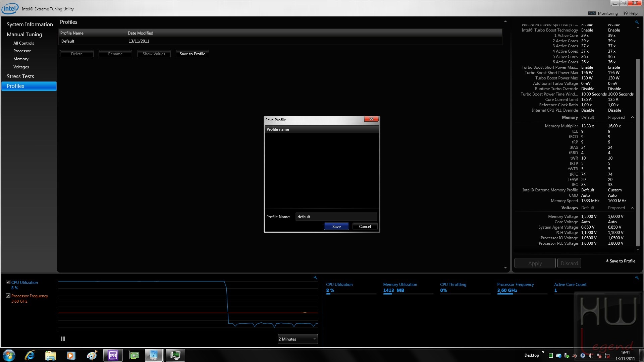Click the Date Modified column header
Screen dimensions: 644x362
[x=314, y=33]
